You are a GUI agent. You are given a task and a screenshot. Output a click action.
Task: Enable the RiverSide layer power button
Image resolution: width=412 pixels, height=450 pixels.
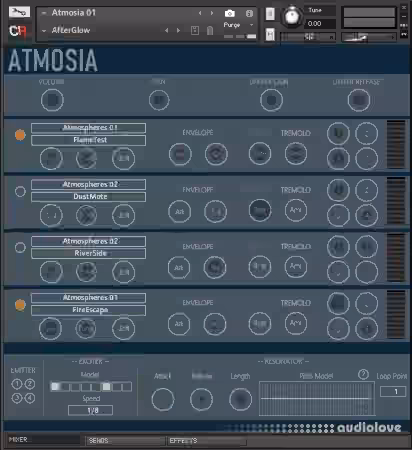[x=20, y=247]
